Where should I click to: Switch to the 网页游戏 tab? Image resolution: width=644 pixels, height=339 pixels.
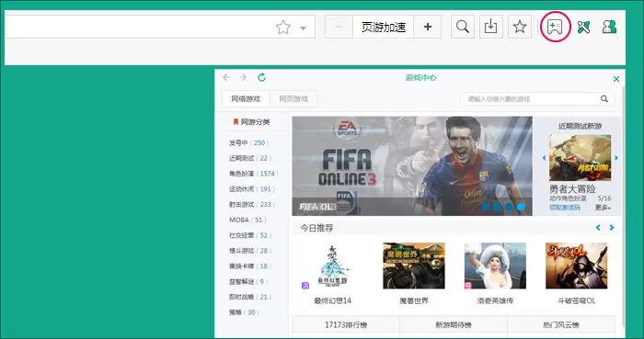pos(293,99)
